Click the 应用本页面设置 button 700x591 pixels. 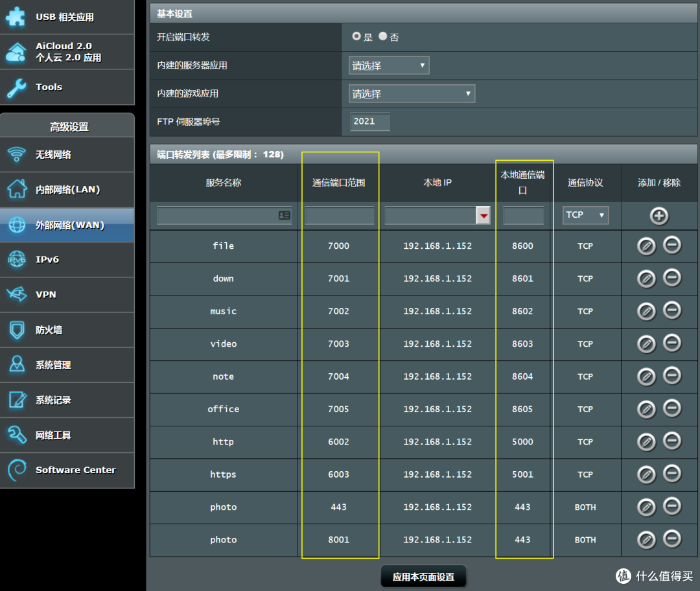[423, 577]
